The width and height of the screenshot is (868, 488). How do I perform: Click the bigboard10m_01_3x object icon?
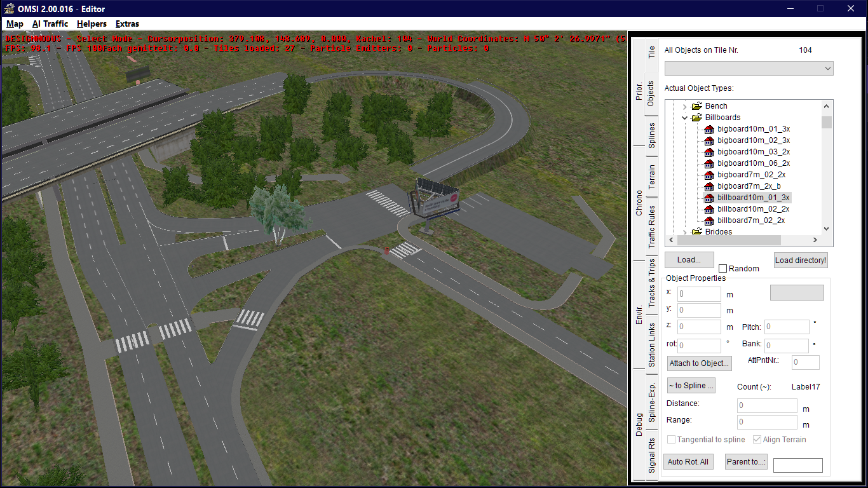pos(709,129)
